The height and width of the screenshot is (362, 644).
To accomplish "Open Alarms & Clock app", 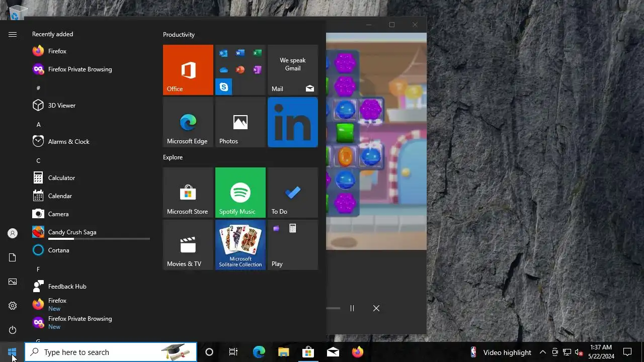I will coord(91,142).
